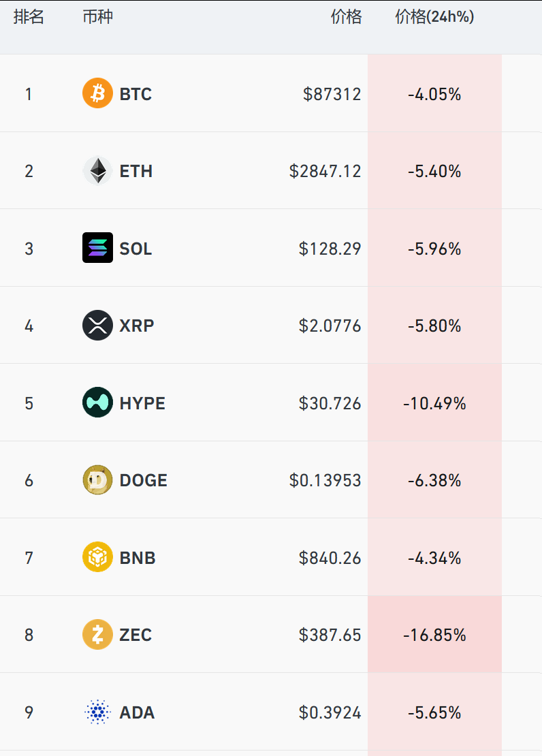Screen dimensions: 542x756
Task: Click the 价格 column header
Action: (x=346, y=18)
